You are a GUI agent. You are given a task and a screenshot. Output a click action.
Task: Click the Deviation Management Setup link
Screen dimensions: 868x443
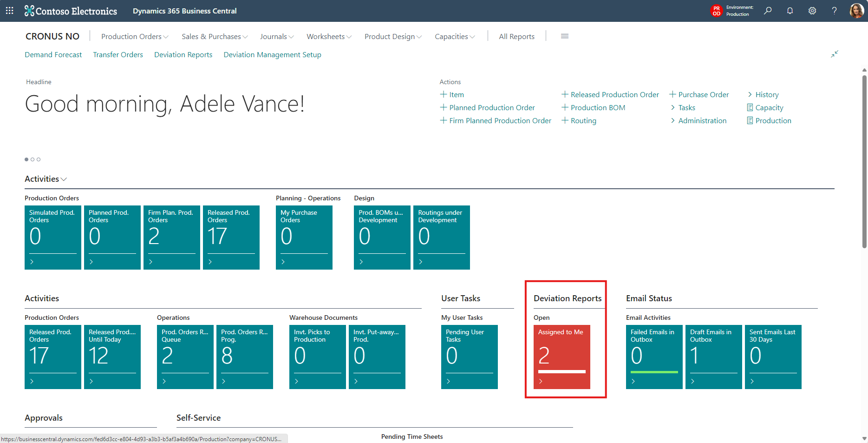(x=272, y=55)
